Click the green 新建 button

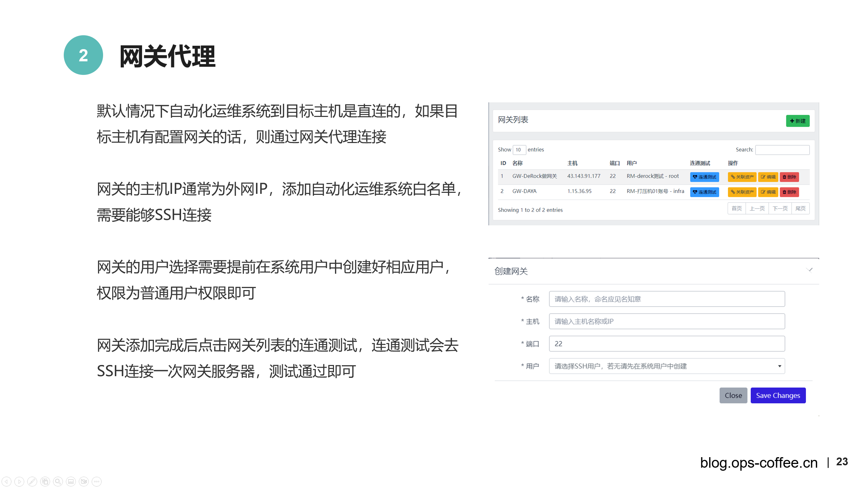pos(797,121)
